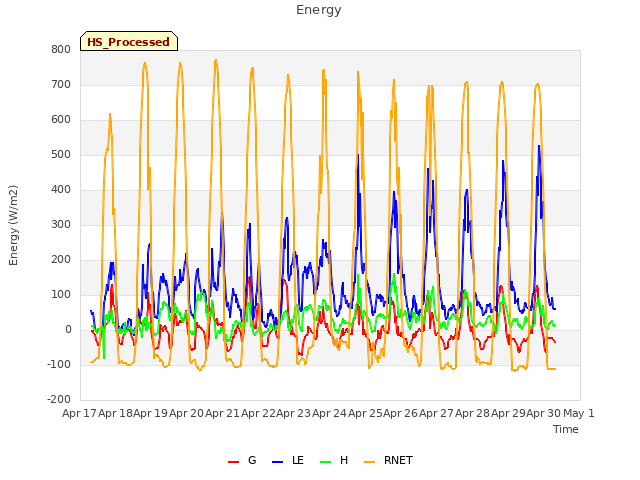Click the Apr 28 x-axis tick label
640x480 pixels.
pyautogui.click(x=472, y=413)
